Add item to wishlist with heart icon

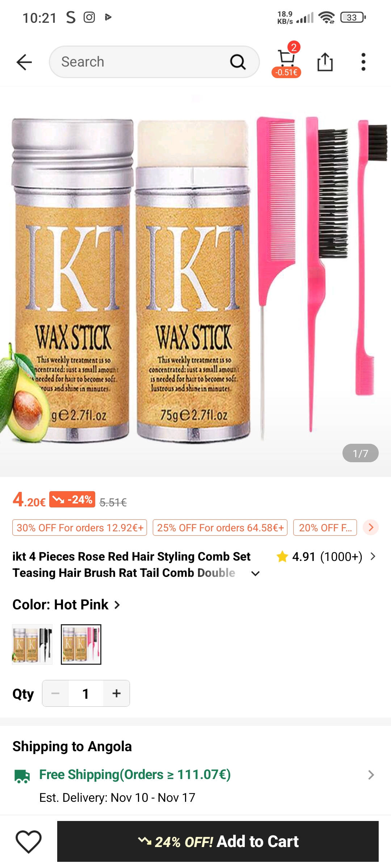[29, 841]
